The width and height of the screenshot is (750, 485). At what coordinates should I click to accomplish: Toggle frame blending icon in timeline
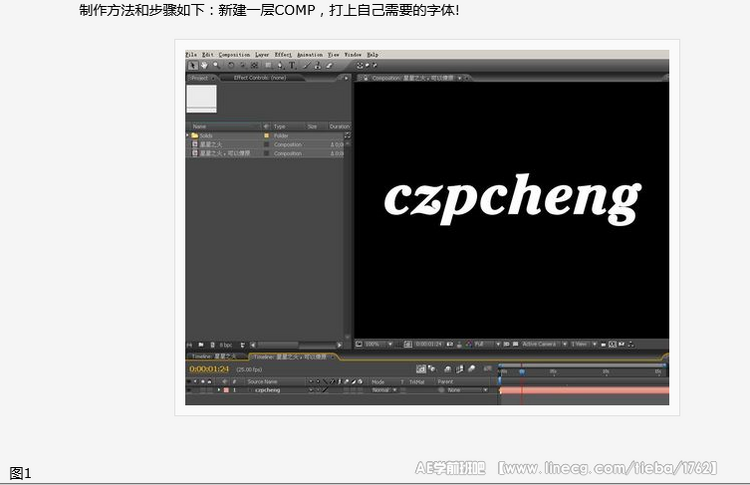click(x=460, y=369)
